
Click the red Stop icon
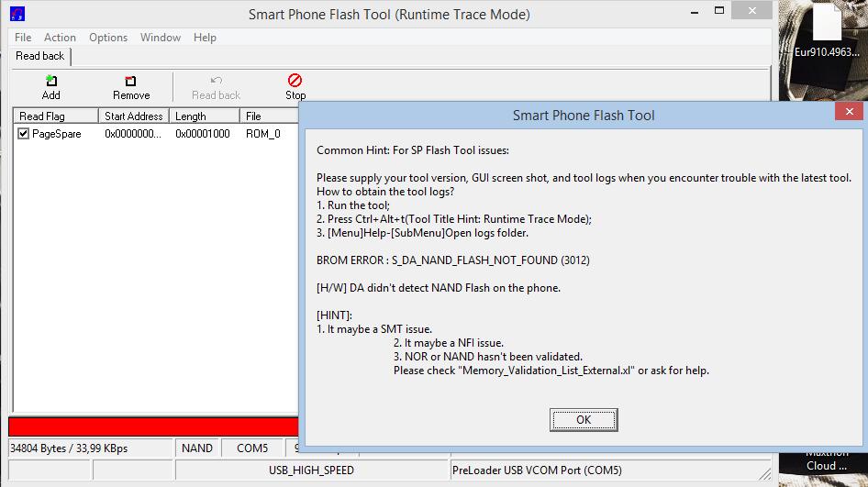295,80
